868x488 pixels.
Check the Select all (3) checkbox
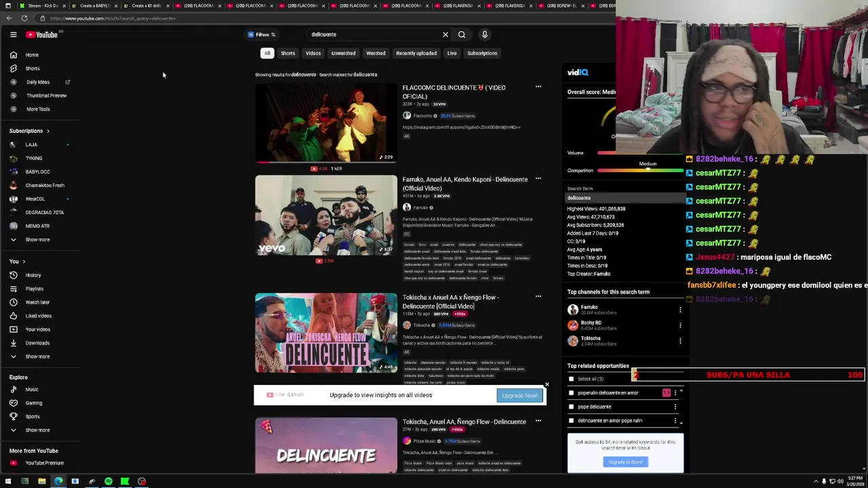[x=571, y=379]
